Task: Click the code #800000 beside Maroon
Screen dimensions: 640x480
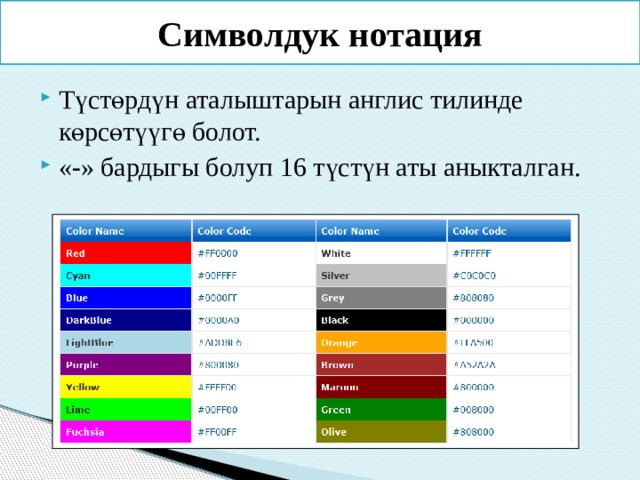Action: (473, 387)
